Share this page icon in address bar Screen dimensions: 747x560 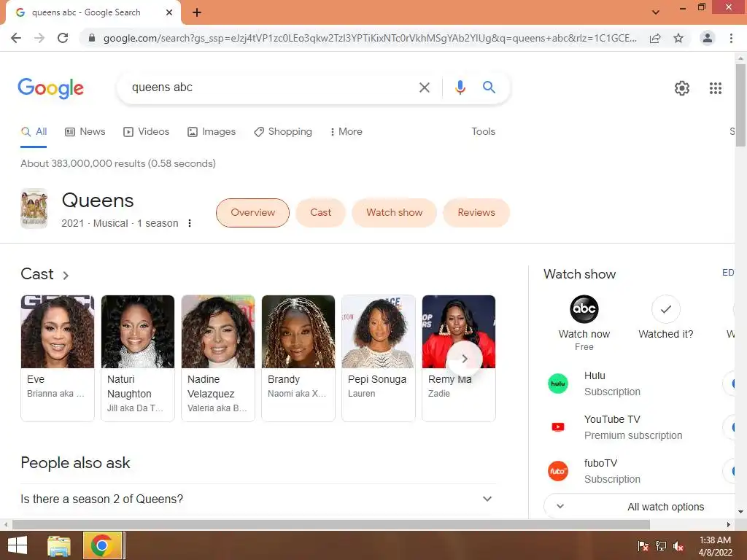[655, 38]
